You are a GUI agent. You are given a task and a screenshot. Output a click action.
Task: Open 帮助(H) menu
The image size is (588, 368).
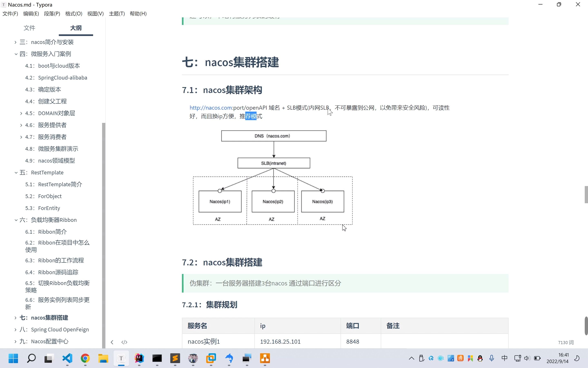coord(138,14)
